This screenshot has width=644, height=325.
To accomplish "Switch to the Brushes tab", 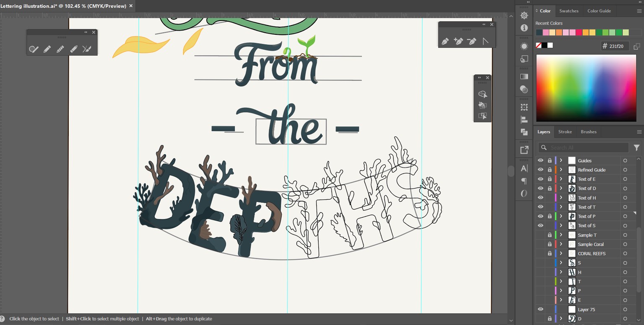I will tap(588, 132).
